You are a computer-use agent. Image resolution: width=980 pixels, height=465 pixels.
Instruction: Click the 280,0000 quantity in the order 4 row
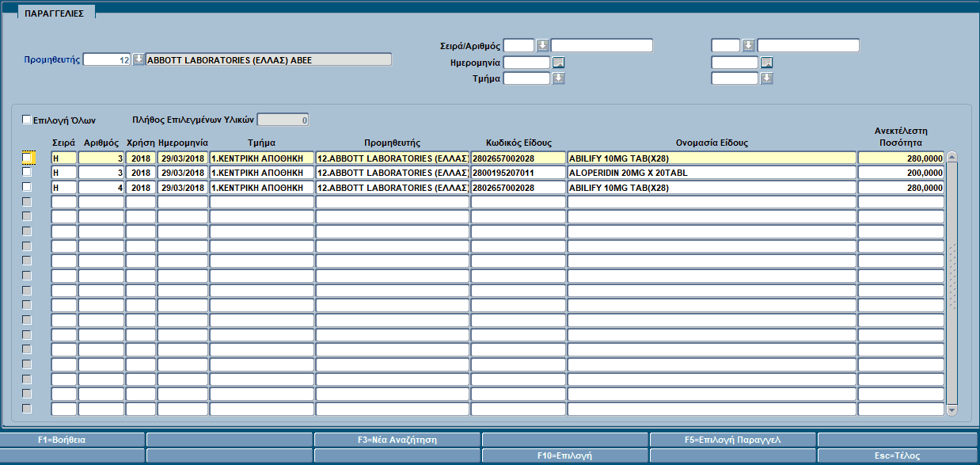coord(901,187)
